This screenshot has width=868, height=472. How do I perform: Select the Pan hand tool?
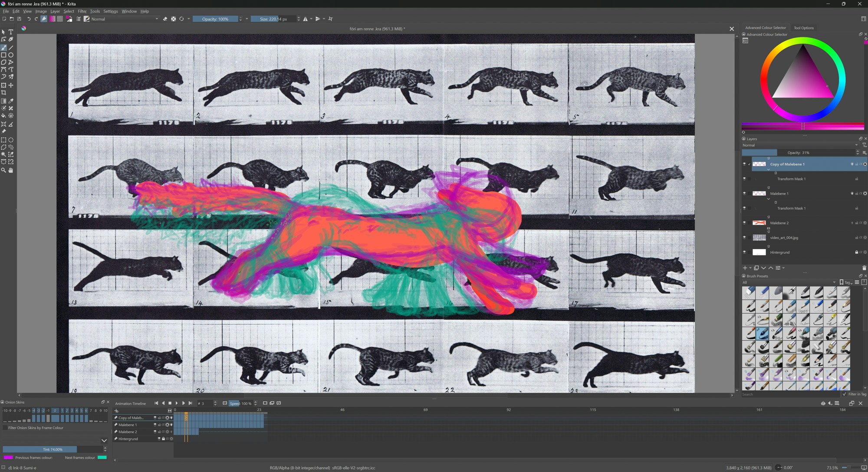11,170
